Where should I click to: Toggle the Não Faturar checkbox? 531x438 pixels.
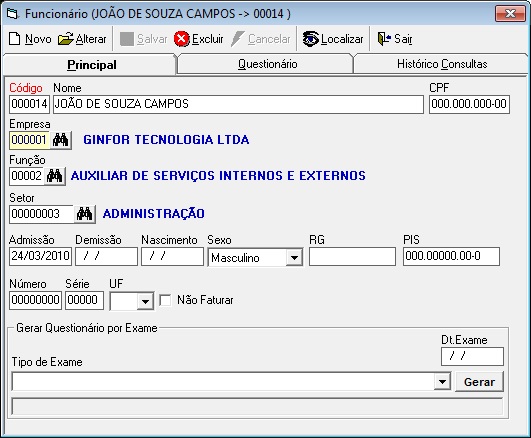point(165,300)
